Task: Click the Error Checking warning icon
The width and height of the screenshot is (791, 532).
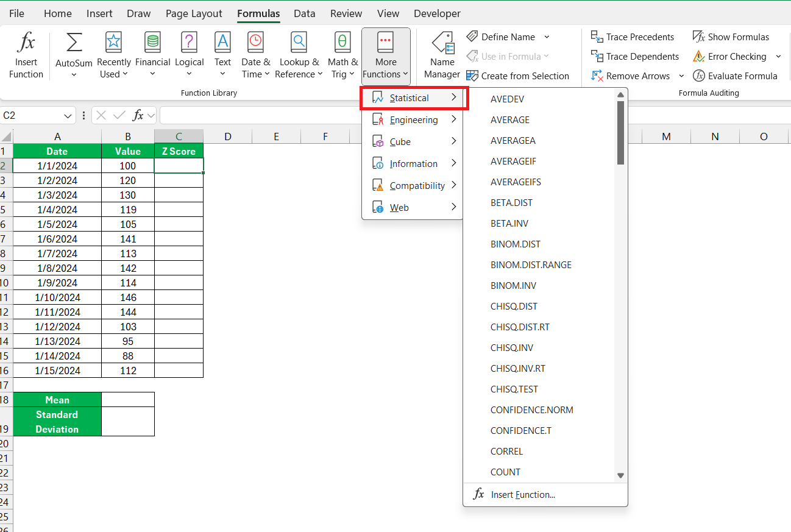Action: point(699,57)
